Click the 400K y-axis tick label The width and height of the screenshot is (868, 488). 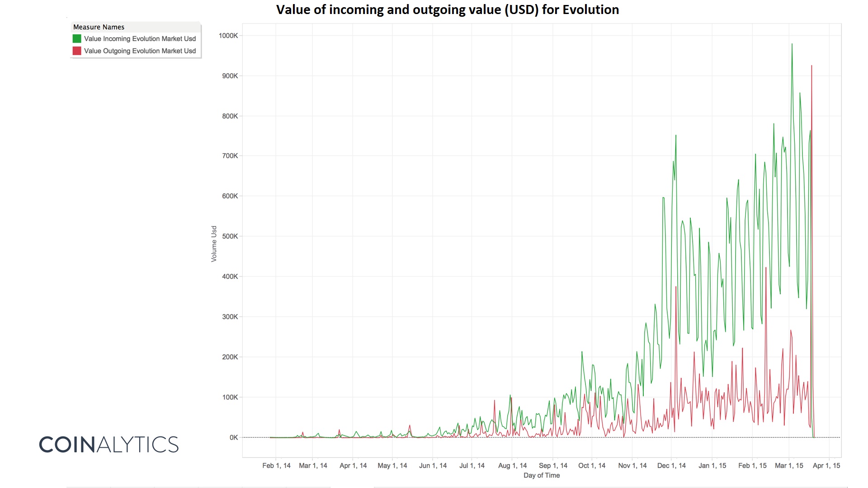[x=230, y=277]
